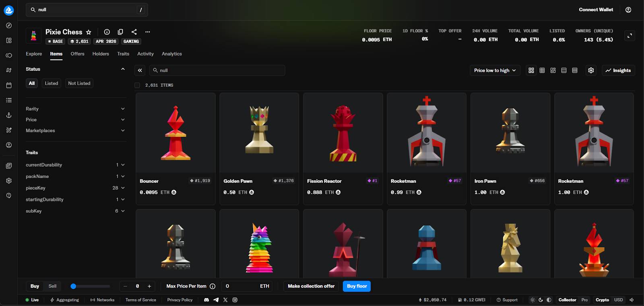Switch to the Activity tab
The width and height of the screenshot is (644, 306).
pos(145,54)
